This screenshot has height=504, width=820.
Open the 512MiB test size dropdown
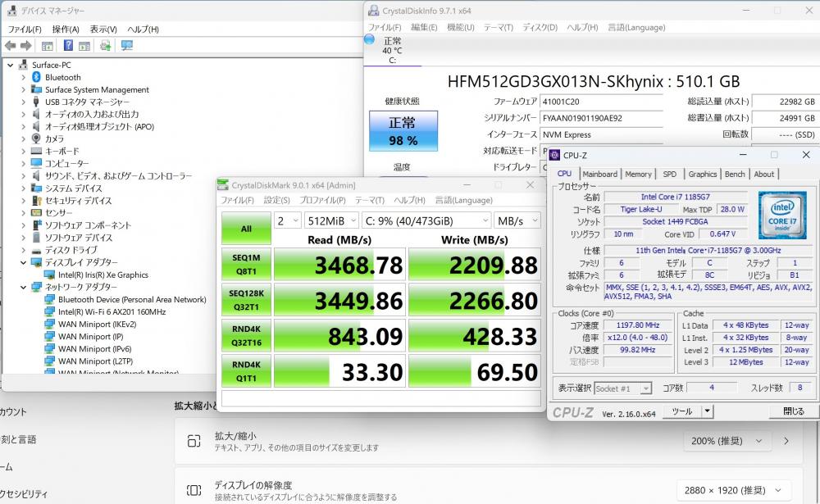point(331,221)
